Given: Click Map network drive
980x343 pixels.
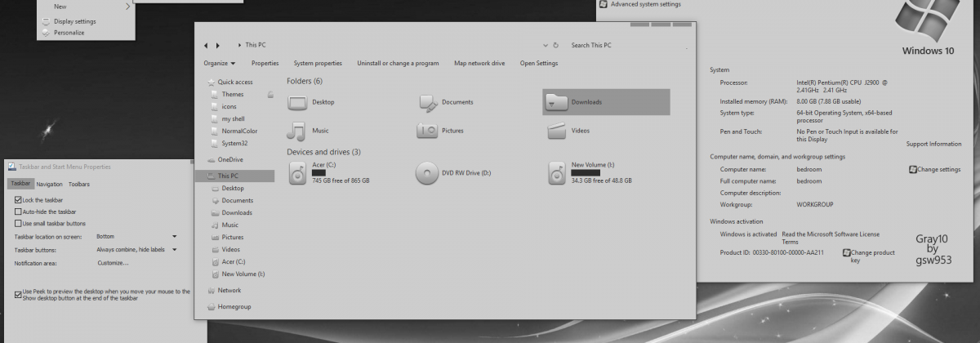Looking at the screenshot, I should [479, 63].
